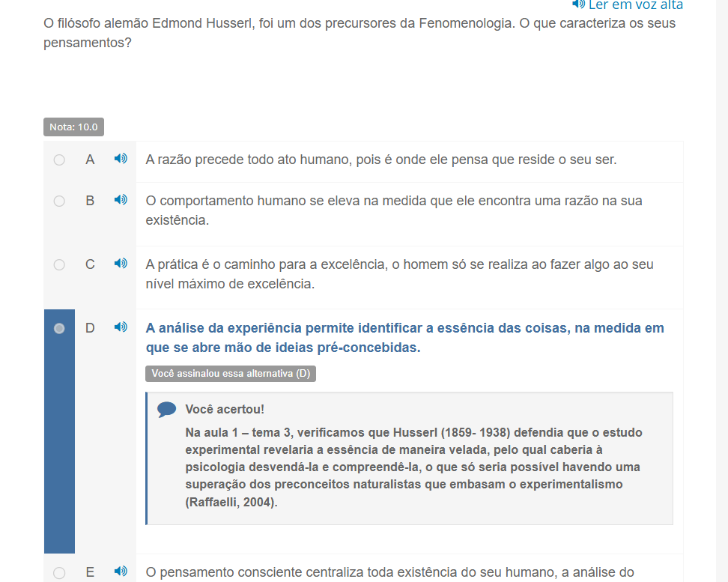The height and width of the screenshot is (582, 728).
Task: Select radio button for option D
Action: pos(59,328)
